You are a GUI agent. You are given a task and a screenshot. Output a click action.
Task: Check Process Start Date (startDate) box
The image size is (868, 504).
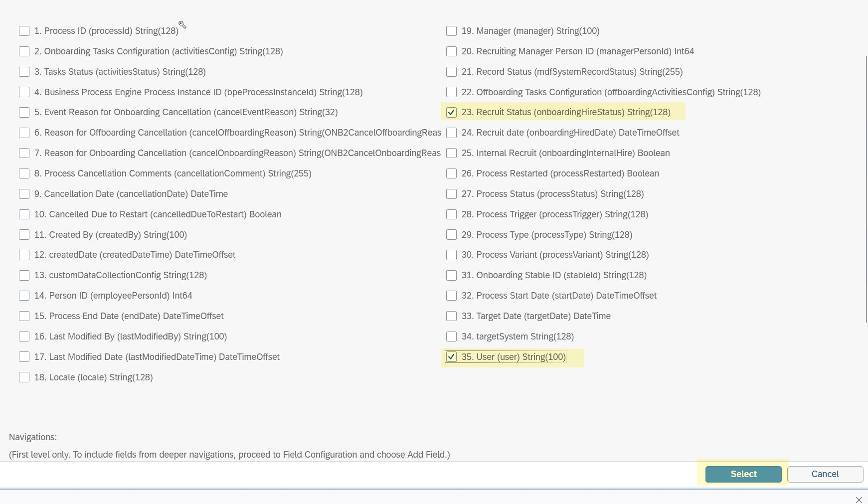point(451,296)
